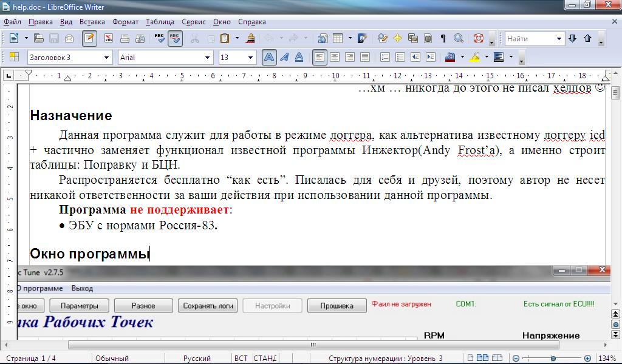This screenshot has width=622, height=364.
Task: Open the Таблица menu
Action: 160,22
